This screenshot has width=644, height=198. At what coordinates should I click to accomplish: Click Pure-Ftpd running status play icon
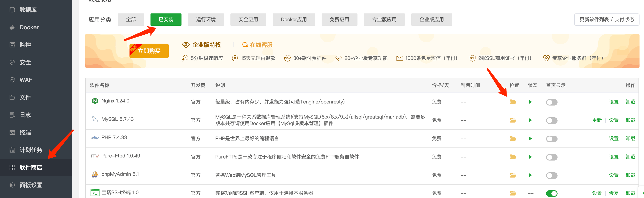pos(530,157)
